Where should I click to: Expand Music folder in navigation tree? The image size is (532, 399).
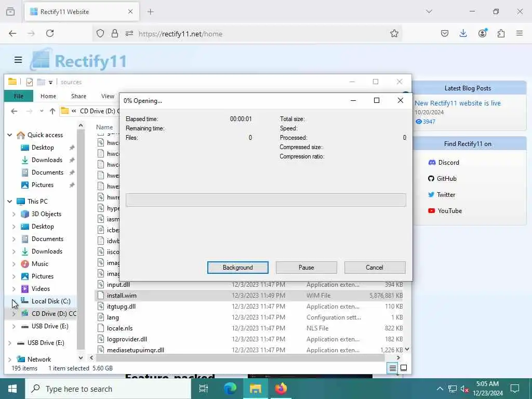point(14,264)
